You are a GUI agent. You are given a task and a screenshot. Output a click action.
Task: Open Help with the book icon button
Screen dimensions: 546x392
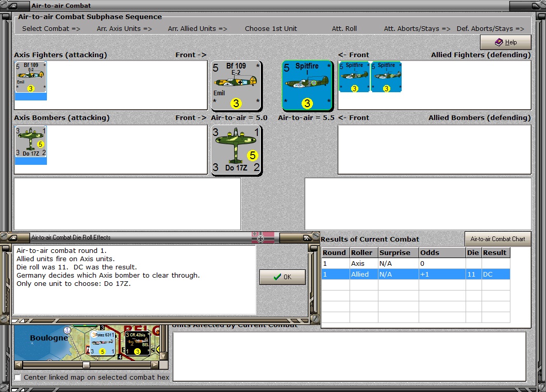click(x=506, y=42)
